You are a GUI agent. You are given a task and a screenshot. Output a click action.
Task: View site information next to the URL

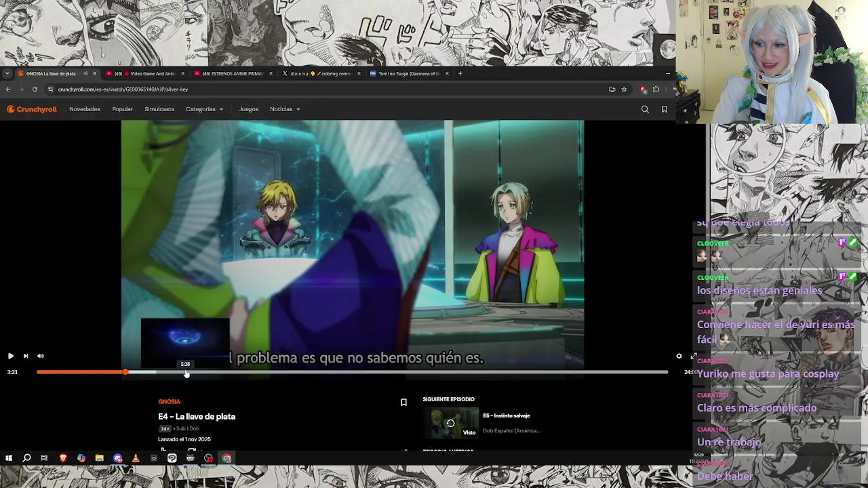pos(50,89)
